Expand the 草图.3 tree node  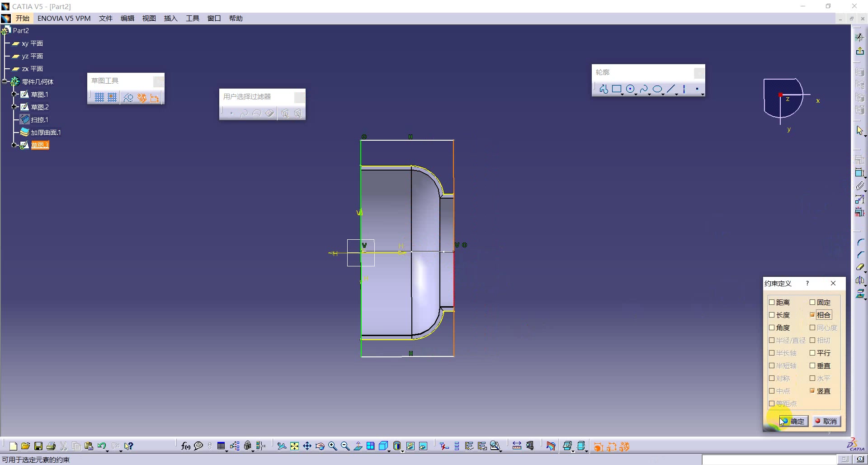(14, 145)
